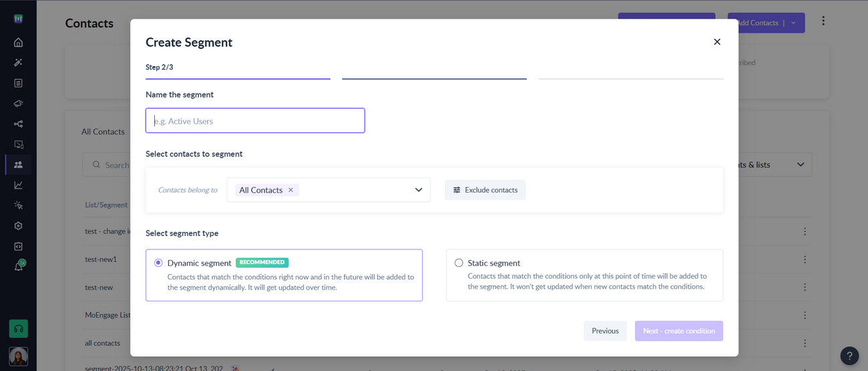Click the app logo in the sidebar
This screenshot has height=371, width=868.
click(18, 19)
